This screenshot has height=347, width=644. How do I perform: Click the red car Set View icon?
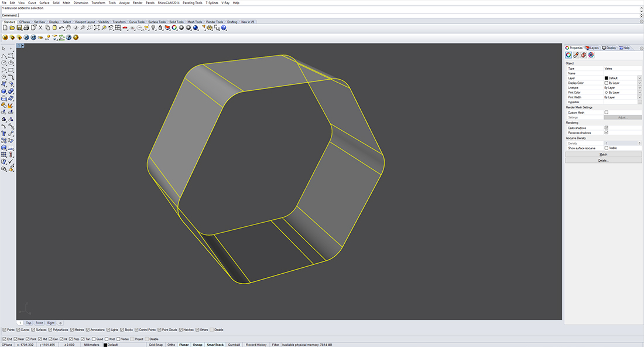pyautogui.click(x=125, y=28)
